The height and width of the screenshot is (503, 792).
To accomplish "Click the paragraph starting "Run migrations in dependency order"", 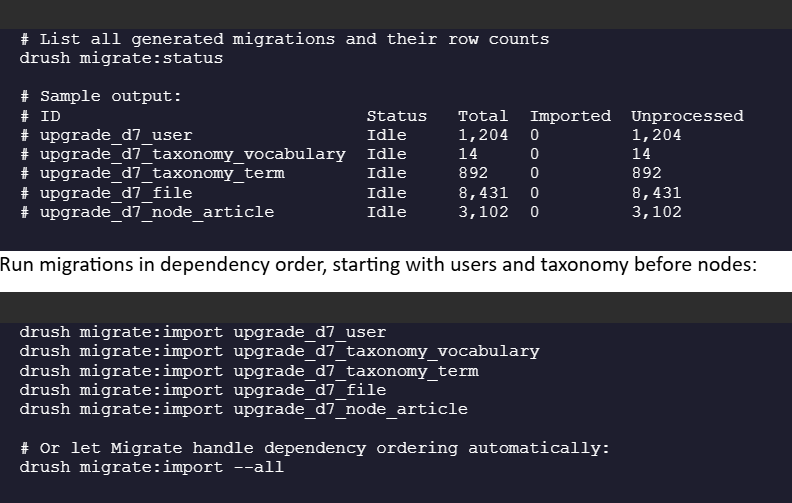I will pos(378,265).
